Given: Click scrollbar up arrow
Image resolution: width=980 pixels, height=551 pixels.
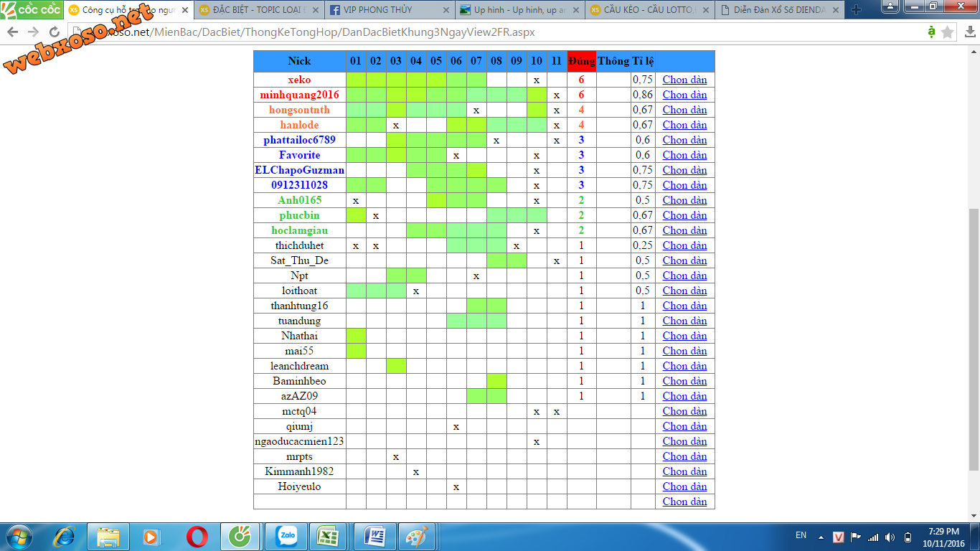Looking at the screenshot, I should click(974, 52).
